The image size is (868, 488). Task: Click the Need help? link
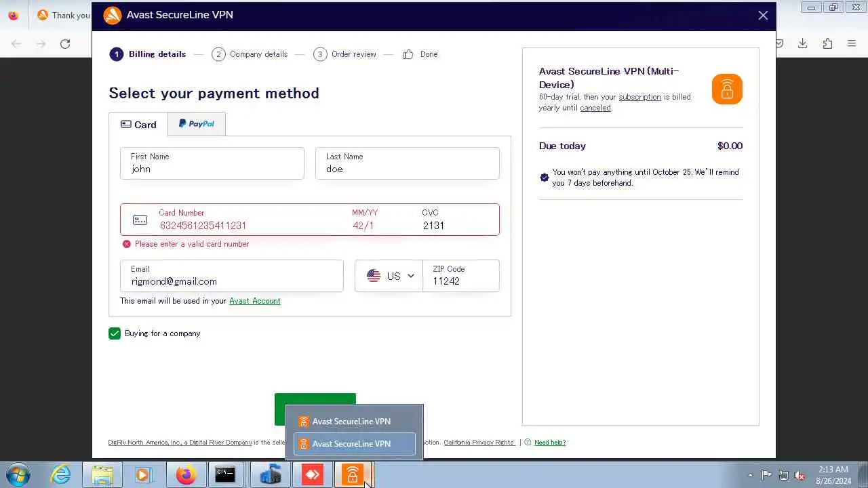pyautogui.click(x=550, y=443)
